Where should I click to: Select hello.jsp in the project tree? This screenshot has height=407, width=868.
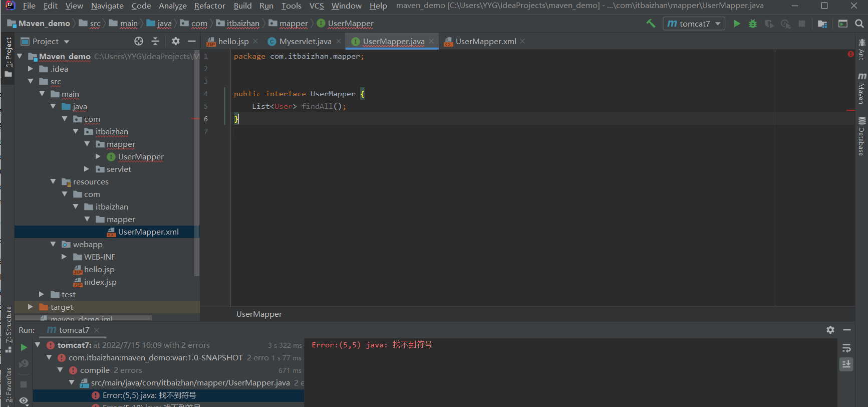coord(99,269)
